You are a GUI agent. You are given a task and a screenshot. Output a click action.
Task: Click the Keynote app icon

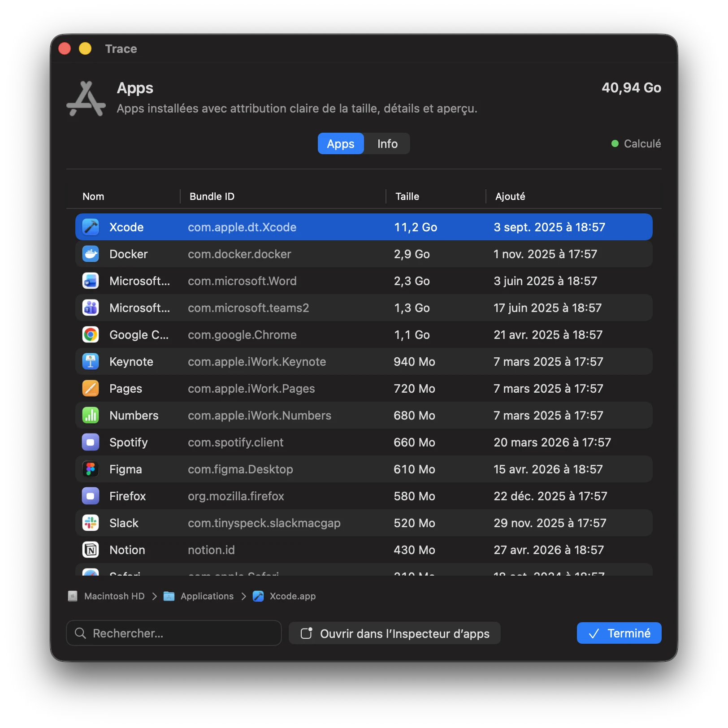point(91,362)
